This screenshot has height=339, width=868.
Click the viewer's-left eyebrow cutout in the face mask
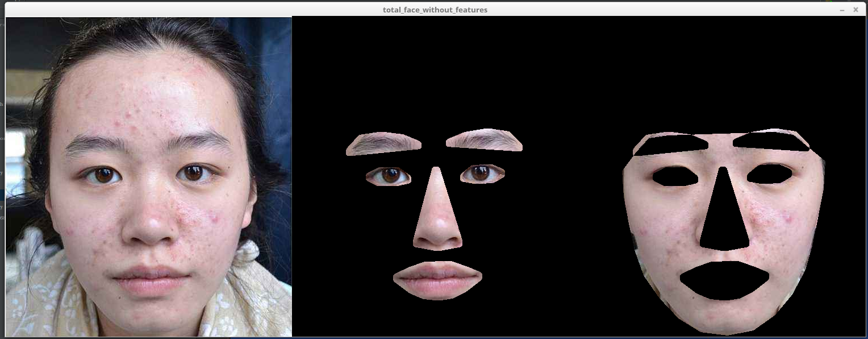[x=670, y=144]
